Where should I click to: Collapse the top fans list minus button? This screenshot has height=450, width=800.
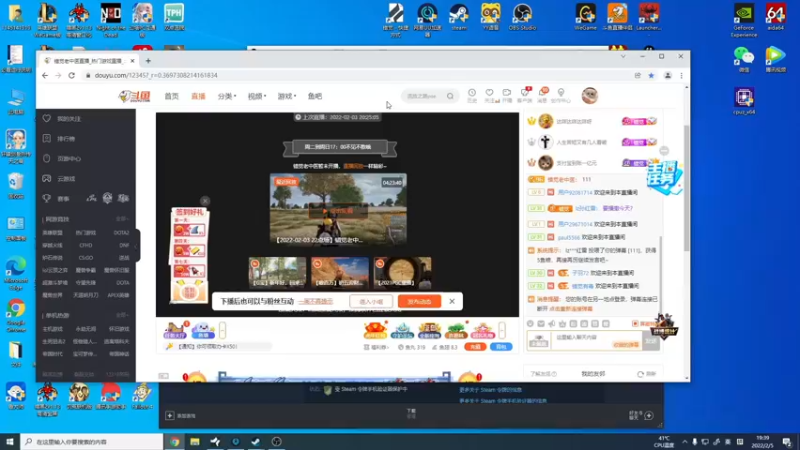pos(664,151)
